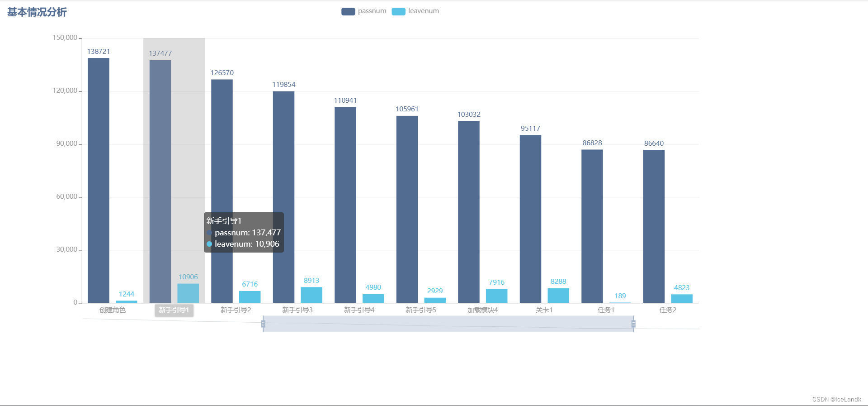Select the 新手引导2 passnum bar labeled 126570
This screenshot has width=868, height=406.
click(x=222, y=191)
